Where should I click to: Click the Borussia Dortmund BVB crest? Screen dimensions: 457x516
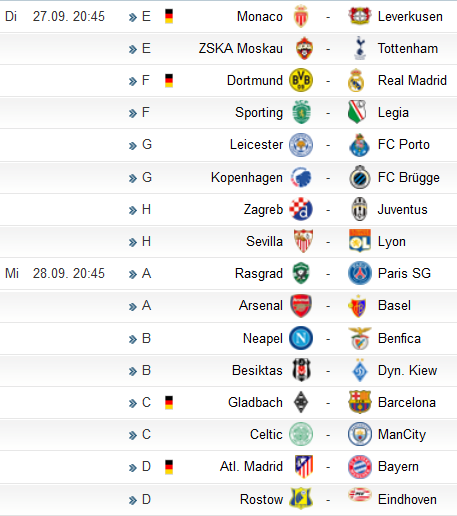[301, 80]
